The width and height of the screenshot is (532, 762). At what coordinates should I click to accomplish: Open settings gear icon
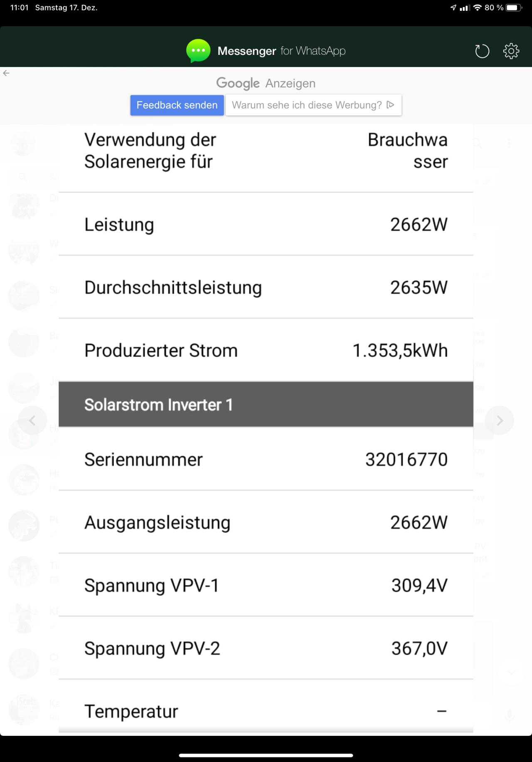511,51
